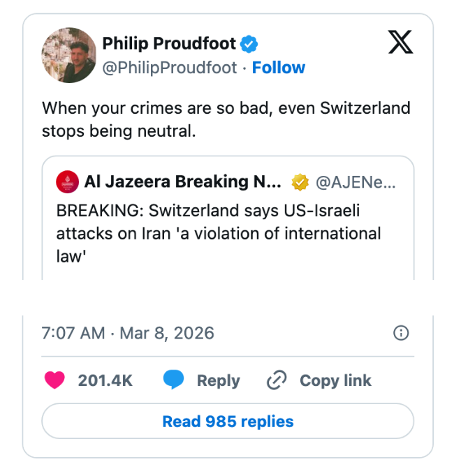Follow Philip Proudfoot

278,68
